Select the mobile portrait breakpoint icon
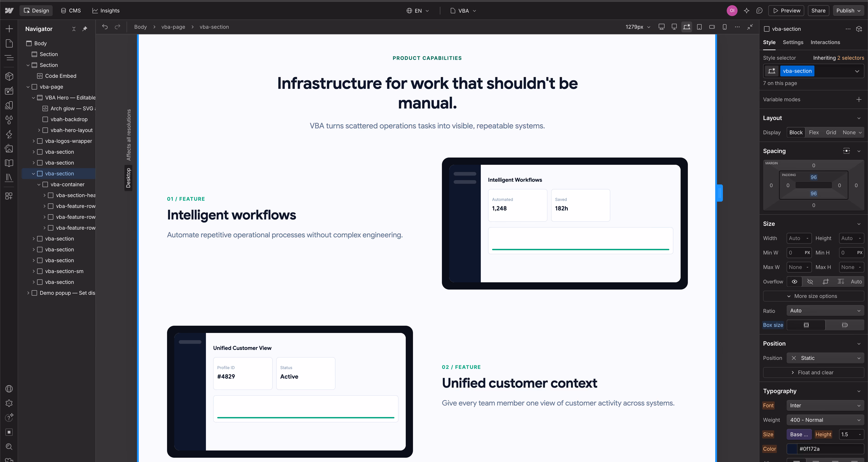The width and height of the screenshot is (868, 462). coord(724,27)
